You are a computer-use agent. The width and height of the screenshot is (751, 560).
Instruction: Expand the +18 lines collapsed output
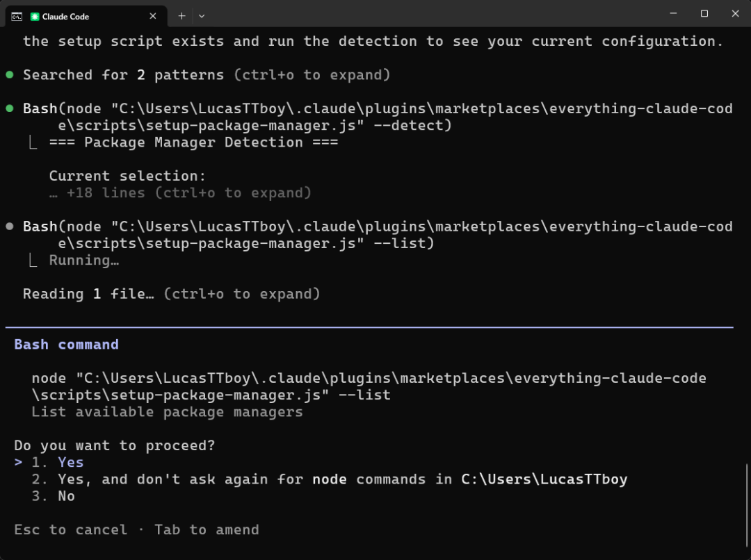point(179,193)
